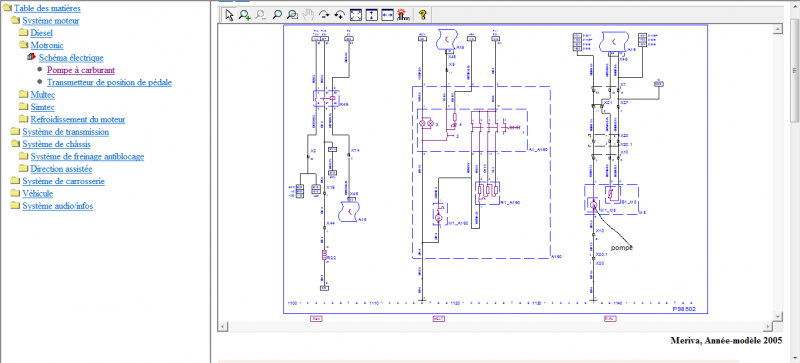This screenshot has height=363, width=800.
Task: Click the Véhicule folder icon
Action: 15,193
